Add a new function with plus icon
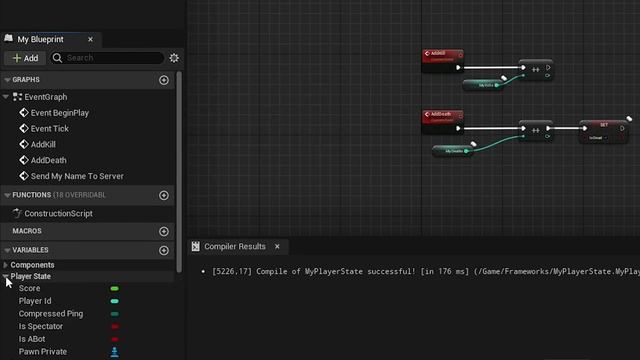640x360 pixels. tap(164, 196)
